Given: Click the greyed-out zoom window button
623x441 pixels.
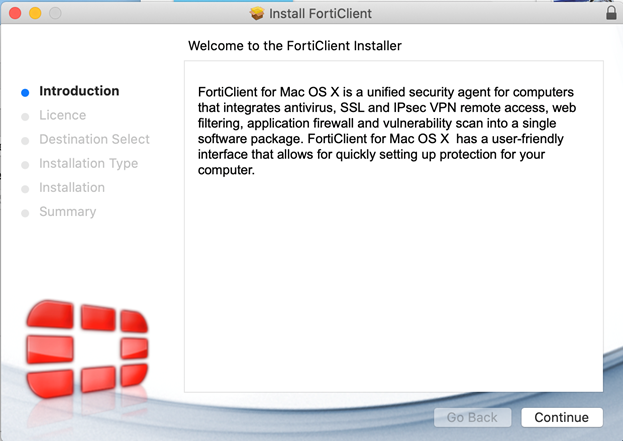Looking at the screenshot, I should click(54, 14).
